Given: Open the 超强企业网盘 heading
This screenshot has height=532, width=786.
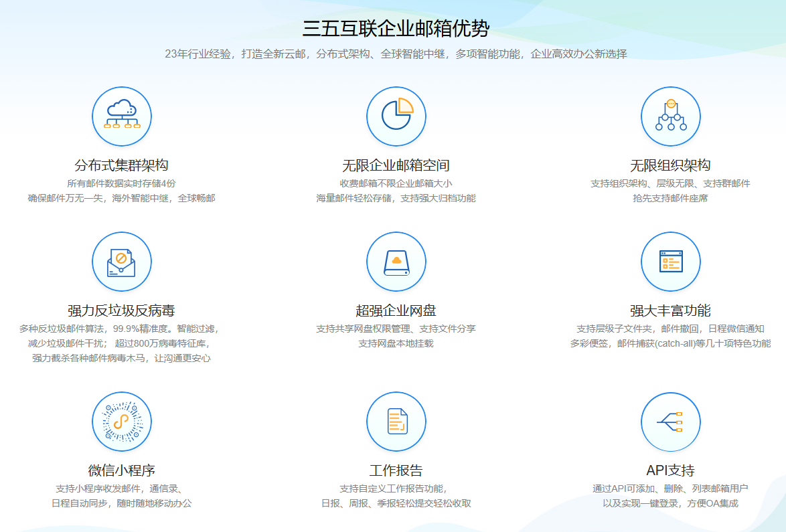Looking at the screenshot, I should (x=396, y=311).
